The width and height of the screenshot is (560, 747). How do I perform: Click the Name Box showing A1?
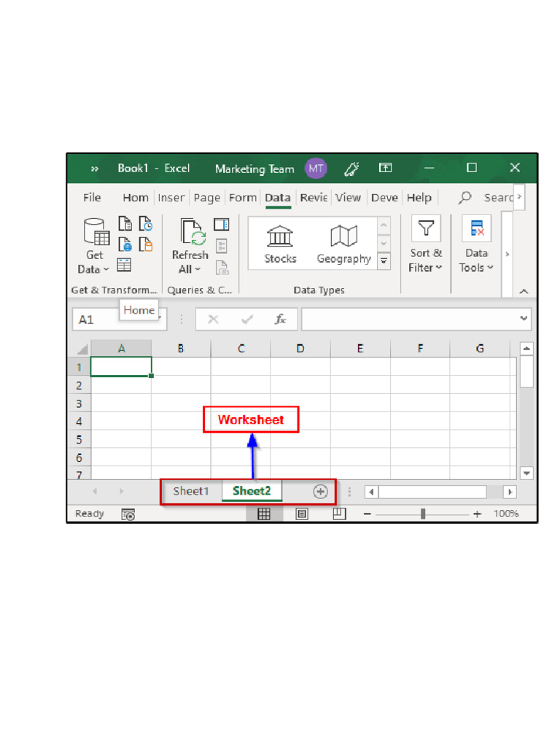[120, 320]
